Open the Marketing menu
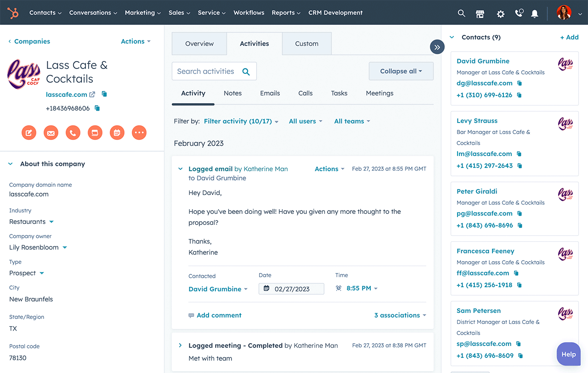 (142, 12)
